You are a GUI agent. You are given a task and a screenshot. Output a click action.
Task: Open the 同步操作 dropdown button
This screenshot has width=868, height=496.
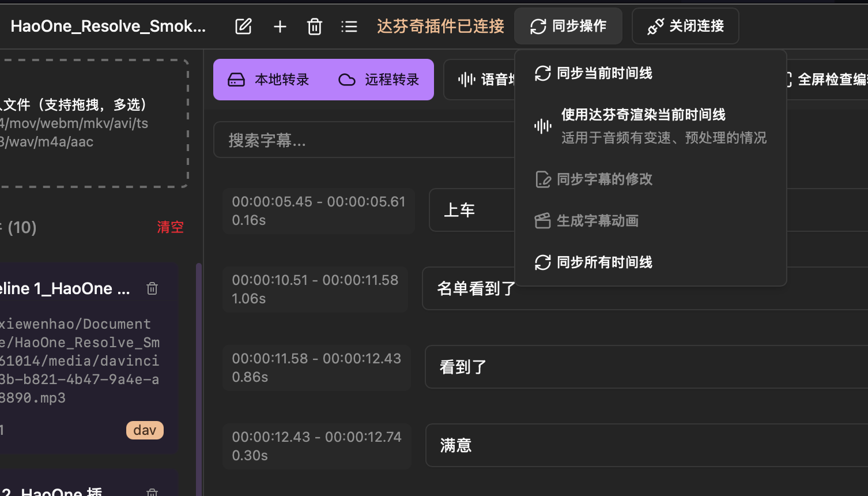click(x=568, y=26)
